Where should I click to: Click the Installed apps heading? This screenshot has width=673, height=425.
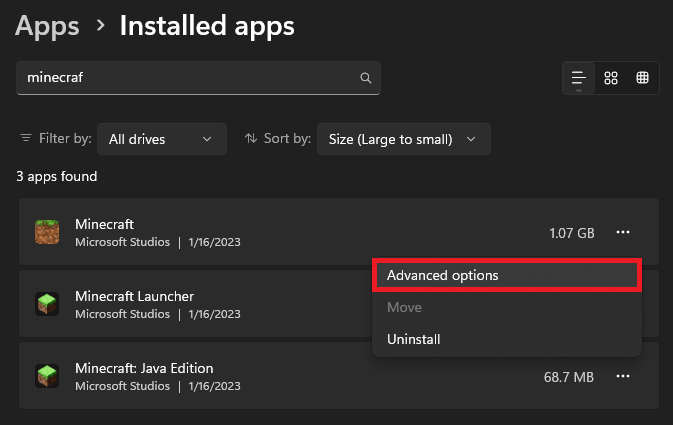coord(207,26)
